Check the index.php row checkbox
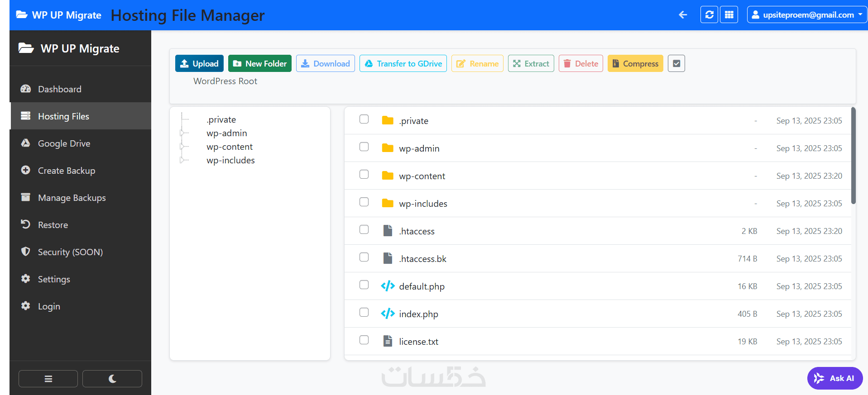This screenshot has width=868, height=395. tap(364, 312)
